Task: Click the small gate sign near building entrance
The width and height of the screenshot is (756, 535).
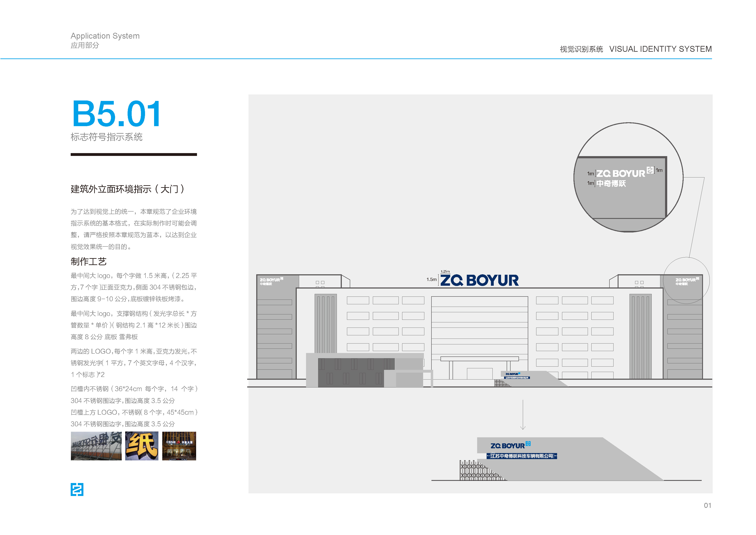Action: (515, 375)
